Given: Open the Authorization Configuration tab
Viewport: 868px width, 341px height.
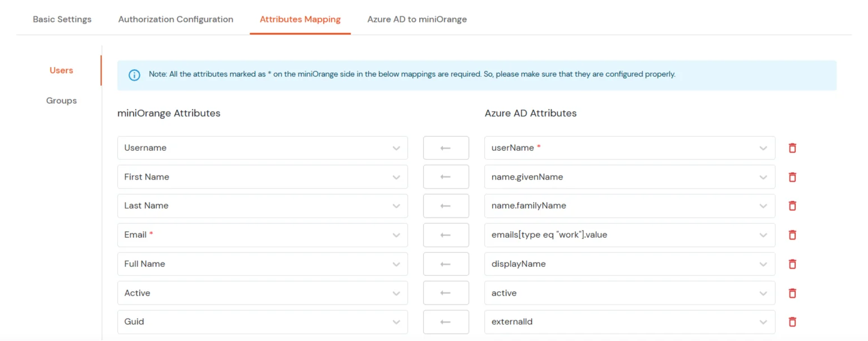Looking at the screenshot, I should tap(176, 19).
